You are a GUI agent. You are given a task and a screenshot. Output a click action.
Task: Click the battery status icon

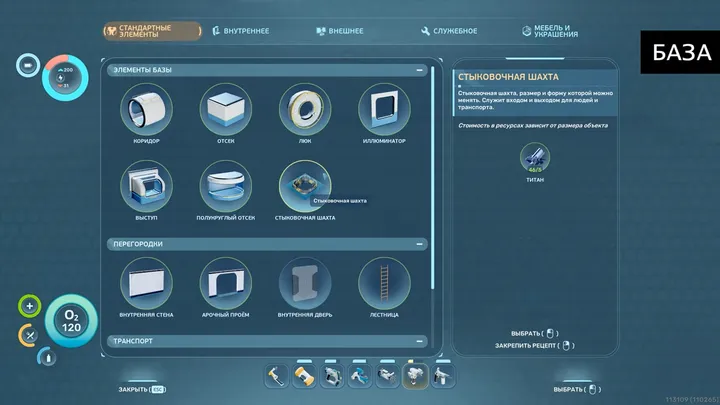click(x=28, y=65)
